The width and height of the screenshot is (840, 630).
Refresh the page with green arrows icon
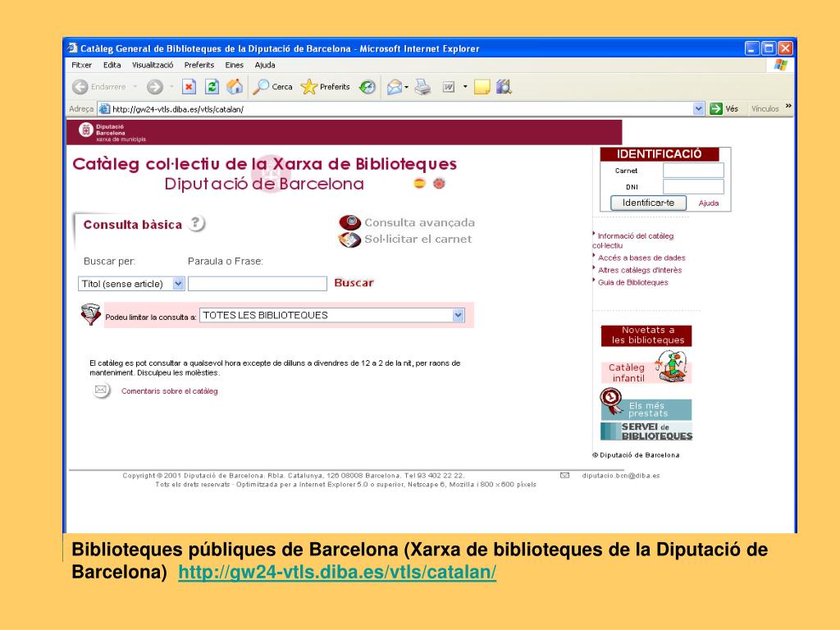tap(212, 87)
